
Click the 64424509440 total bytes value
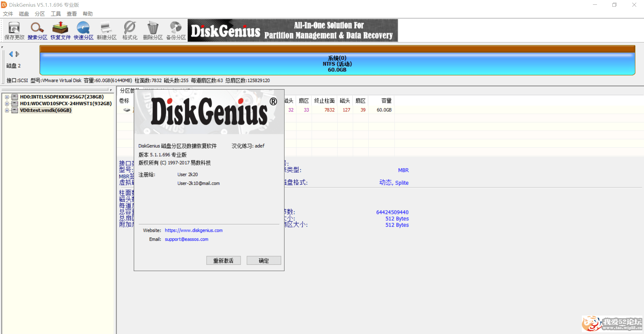point(392,212)
